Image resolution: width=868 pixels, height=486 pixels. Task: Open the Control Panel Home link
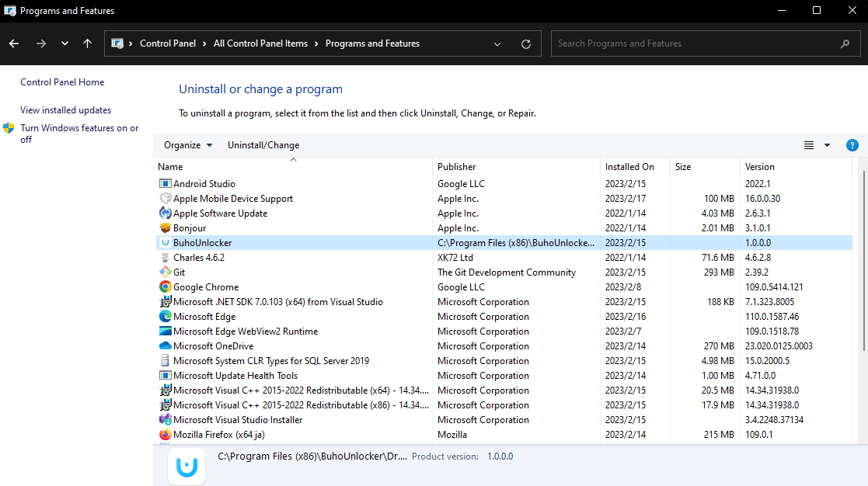[x=62, y=82]
